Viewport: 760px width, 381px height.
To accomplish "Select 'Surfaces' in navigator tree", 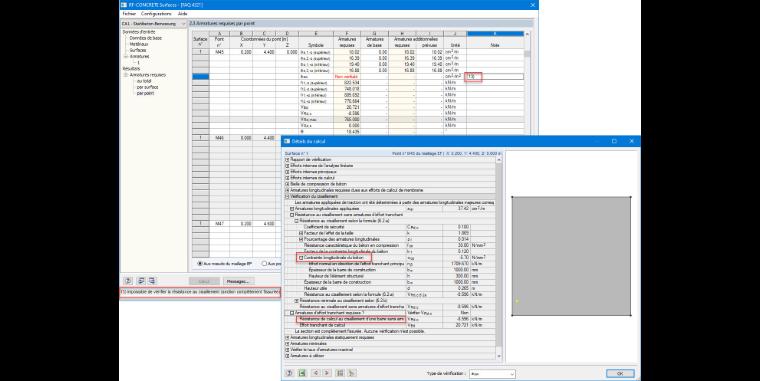I will coord(138,50).
